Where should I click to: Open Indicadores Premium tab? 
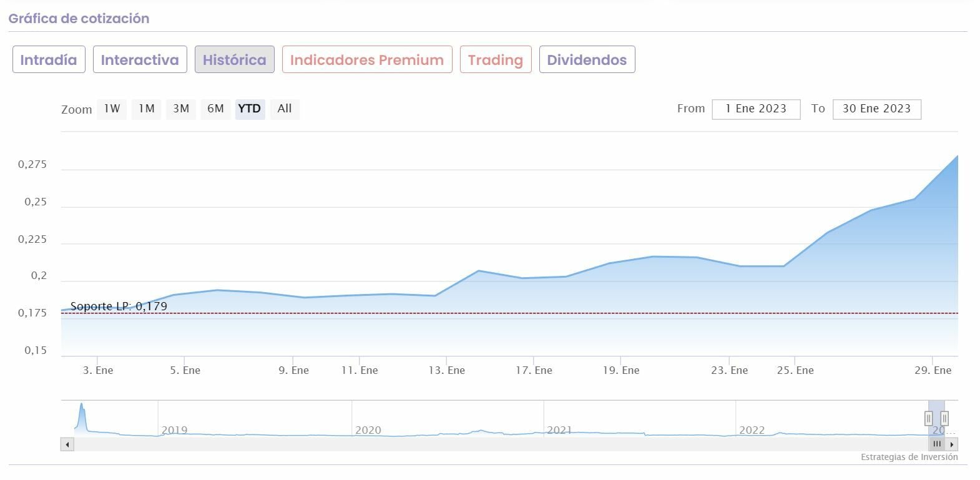click(x=367, y=60)
